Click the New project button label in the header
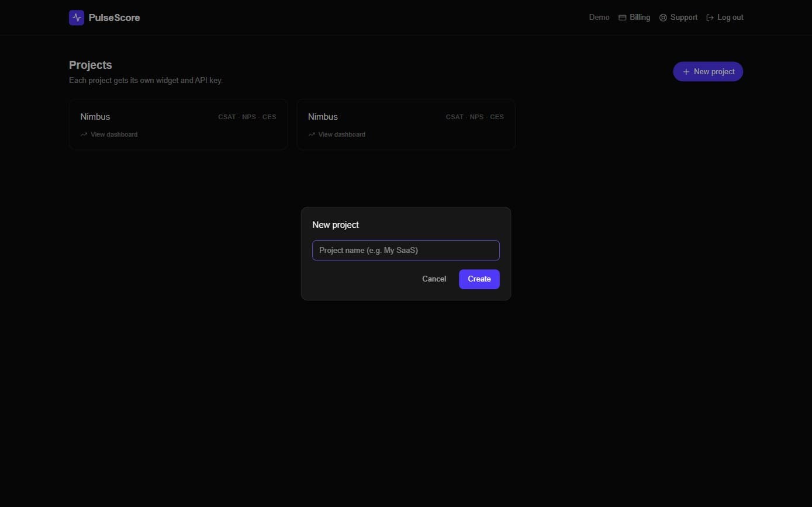 714,72
